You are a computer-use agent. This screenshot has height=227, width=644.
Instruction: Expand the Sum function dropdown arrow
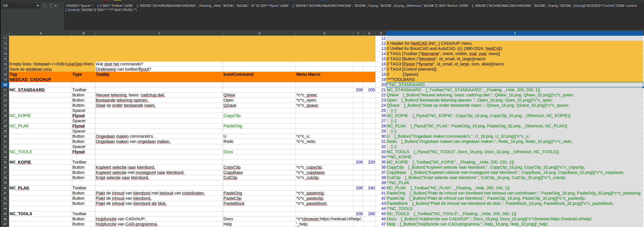coord(56,6)
